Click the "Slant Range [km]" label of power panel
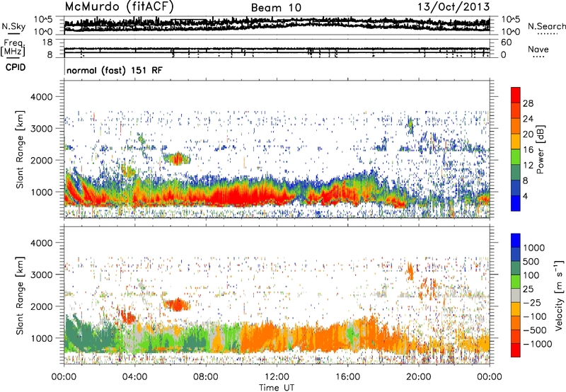Screen dimensions: 566x392 [20, 149]
